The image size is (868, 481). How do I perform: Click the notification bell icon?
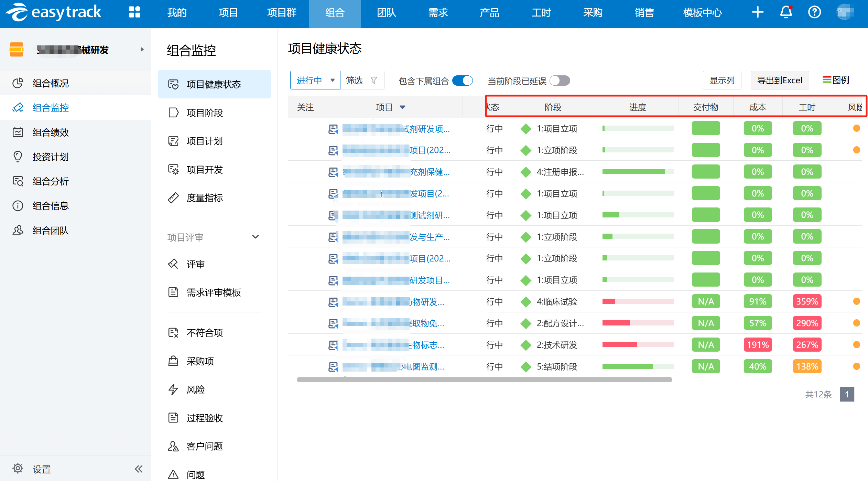pyautogui.click(x=786, y=12)
